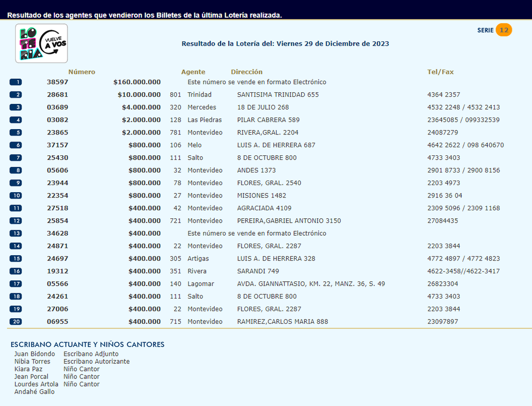Select the rank 13 position badge

16,233
